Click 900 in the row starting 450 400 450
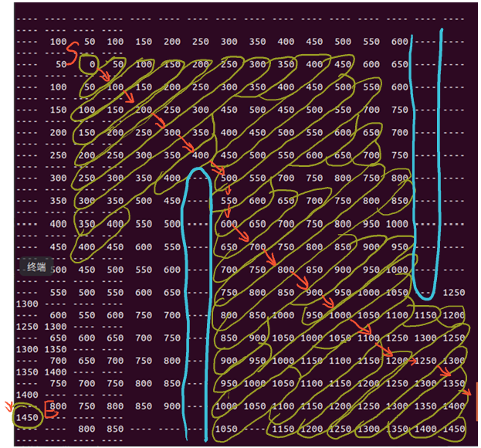This screenshot has width=481, height=448. coord(371,246)
